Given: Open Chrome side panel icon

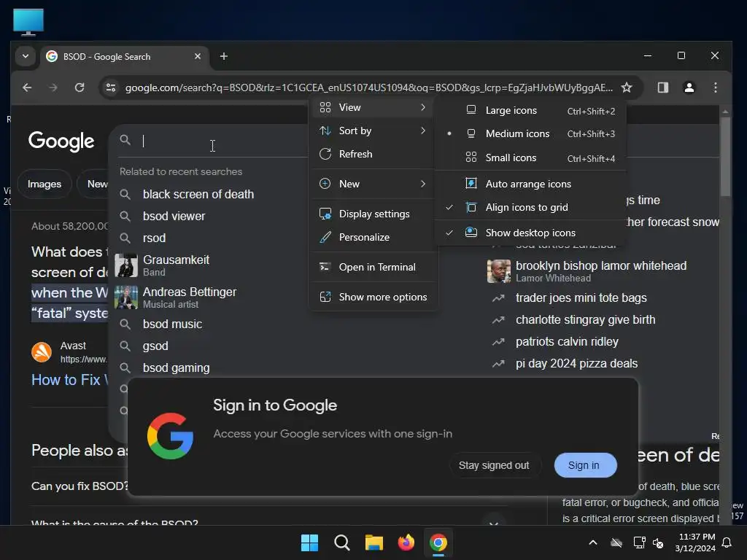Looking at the screenshot, I should (x=662, y=87).
